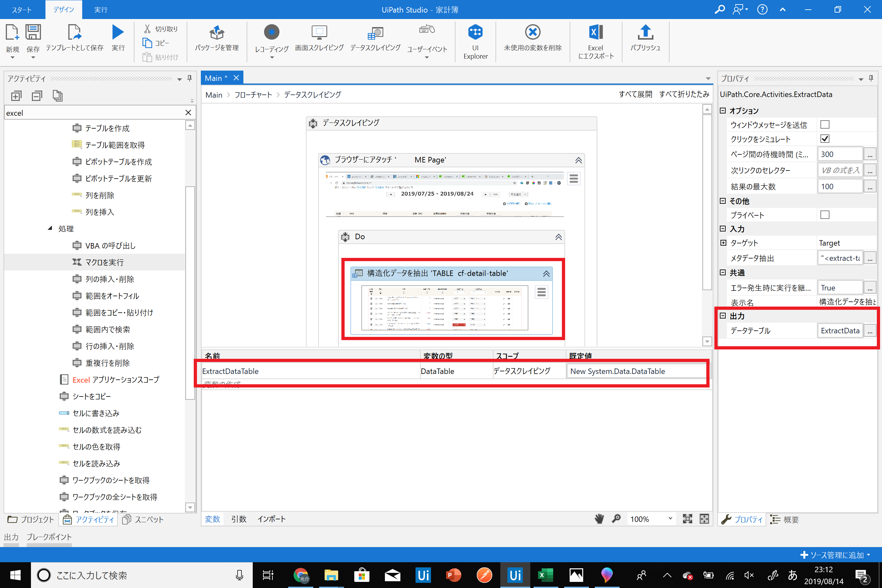The width and height of the screenshot is (882, 588).
Task: Enable the Send Window Messages checkbox
Action: [825, 124]
